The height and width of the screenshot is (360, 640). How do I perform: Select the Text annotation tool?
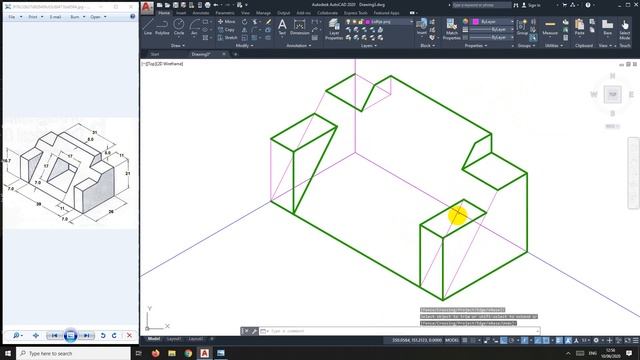tap(282, 27)
